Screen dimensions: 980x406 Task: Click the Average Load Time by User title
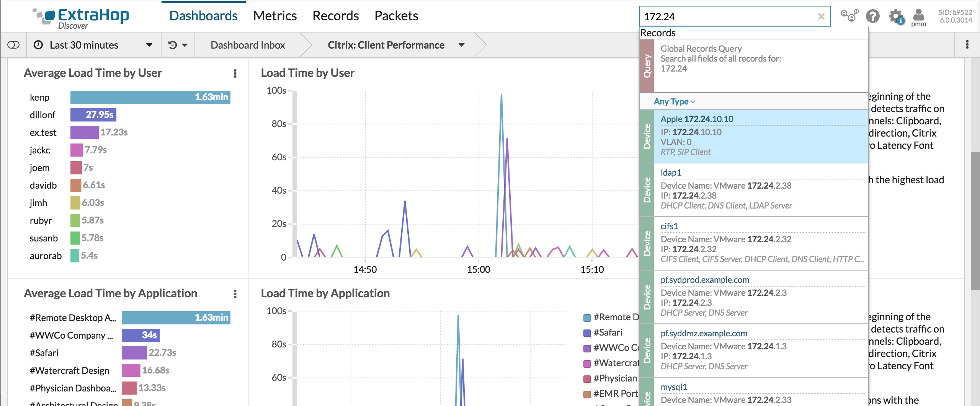[x=93, y=73]
